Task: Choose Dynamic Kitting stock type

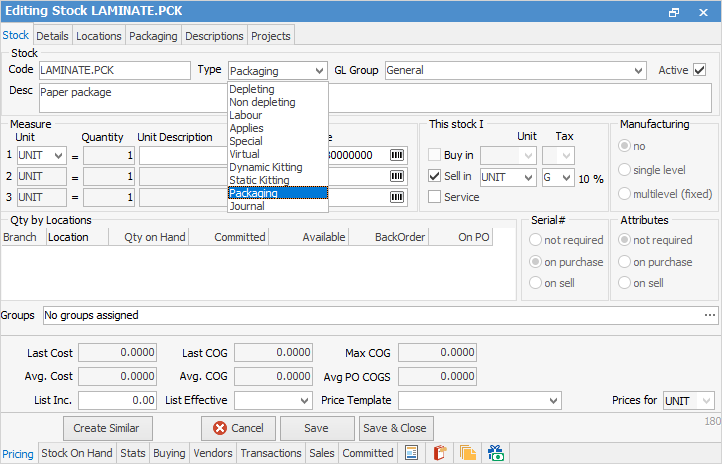Action: click(278, 167)
